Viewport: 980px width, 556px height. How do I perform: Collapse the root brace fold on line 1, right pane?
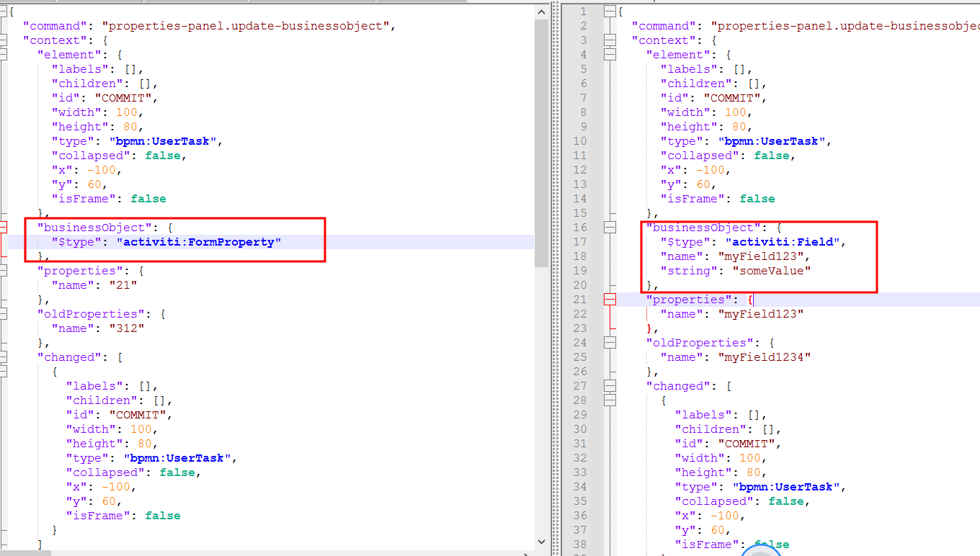610,12
